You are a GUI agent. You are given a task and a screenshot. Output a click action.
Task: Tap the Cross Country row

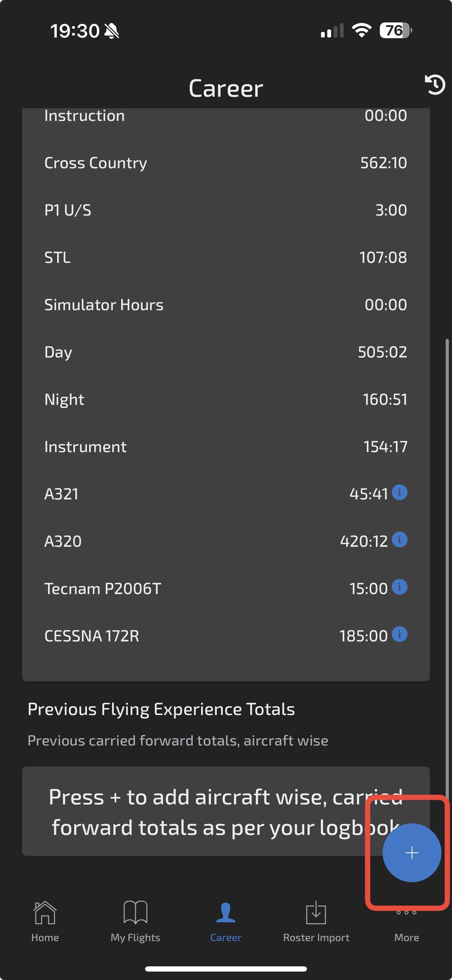pyautogui.click(x=226, y=163)
